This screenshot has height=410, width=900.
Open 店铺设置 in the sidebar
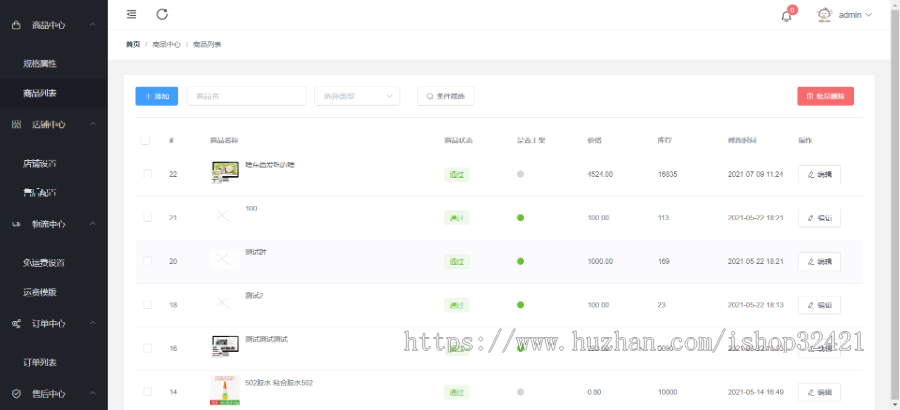coord(40,164)
